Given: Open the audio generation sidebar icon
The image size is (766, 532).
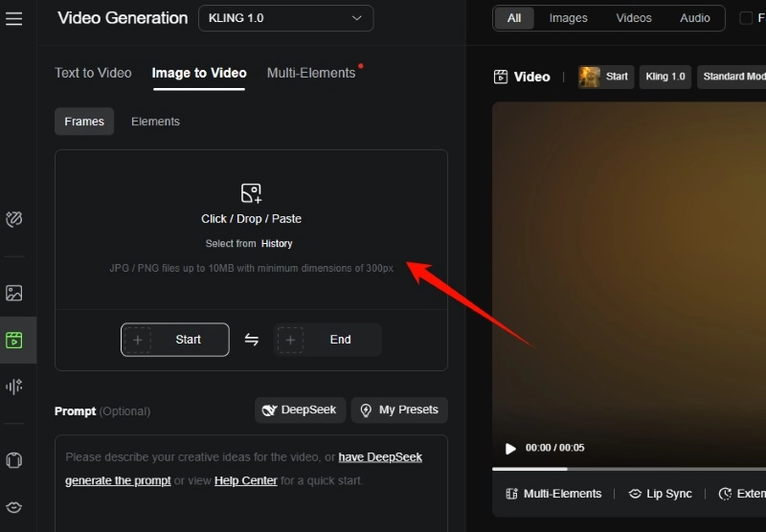Looking at the screenshot, I should click(x=13, y=387).
